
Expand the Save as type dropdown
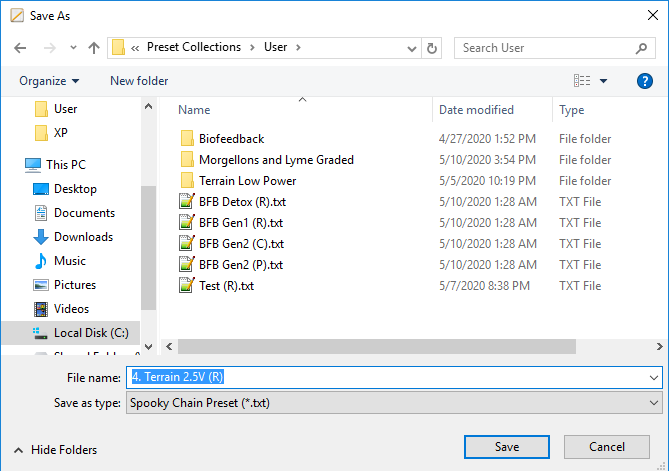[654, 403]
